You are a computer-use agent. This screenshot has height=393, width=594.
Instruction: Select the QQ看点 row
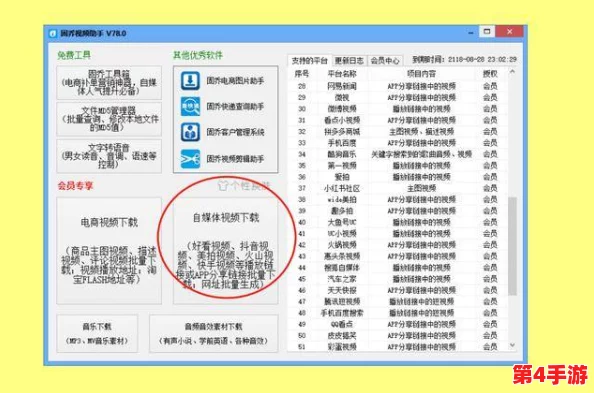click(x=398, y=324)
